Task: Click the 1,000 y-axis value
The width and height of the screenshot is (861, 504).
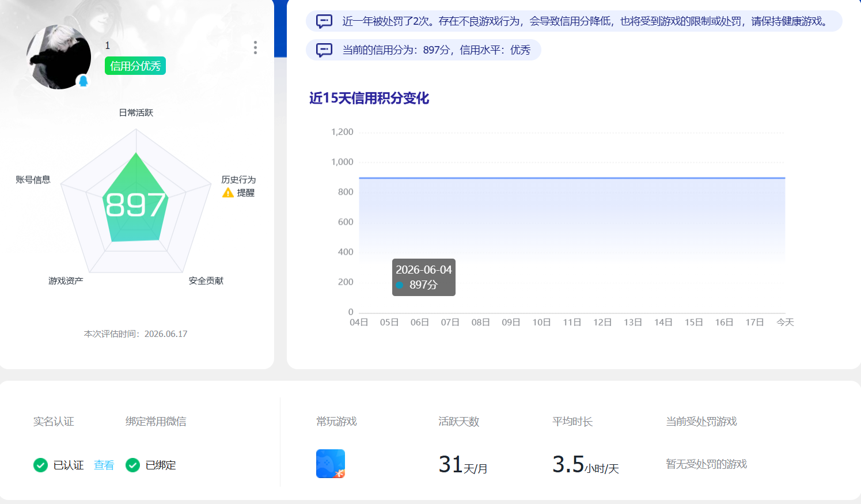Action: tap(343, 162)
